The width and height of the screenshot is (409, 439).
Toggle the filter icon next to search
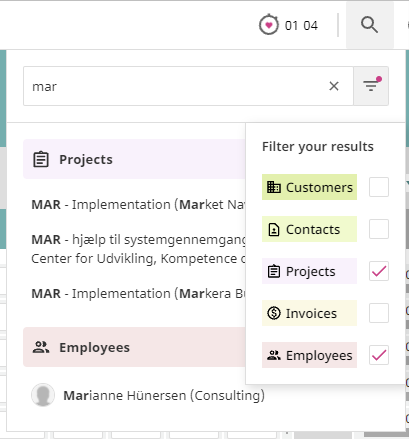tap(371, 86)
